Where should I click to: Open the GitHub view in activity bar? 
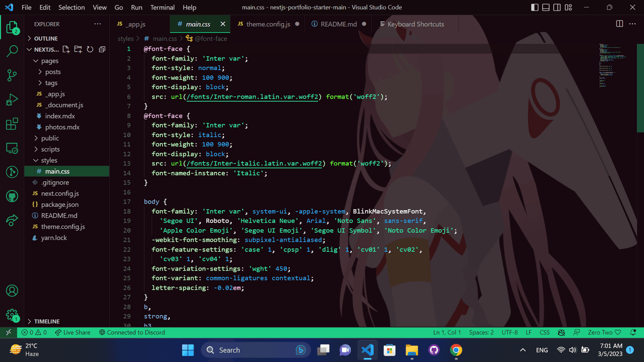pos(12,196)
